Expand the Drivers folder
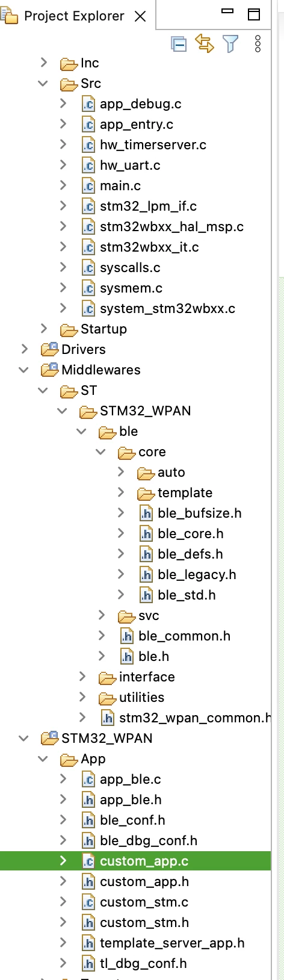284x980 pixels. pyautogui.click(x=24, y=349)
